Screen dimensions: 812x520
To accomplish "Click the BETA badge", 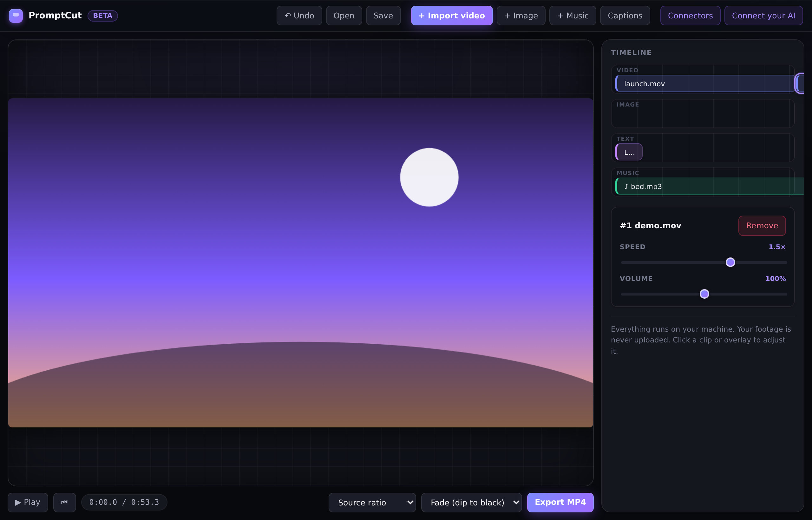I will [103, 16].
